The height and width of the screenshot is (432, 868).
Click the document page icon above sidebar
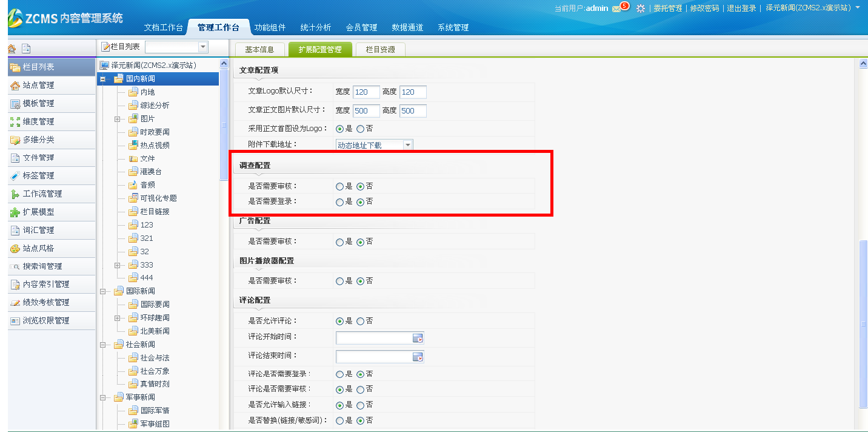click(26, 49)
